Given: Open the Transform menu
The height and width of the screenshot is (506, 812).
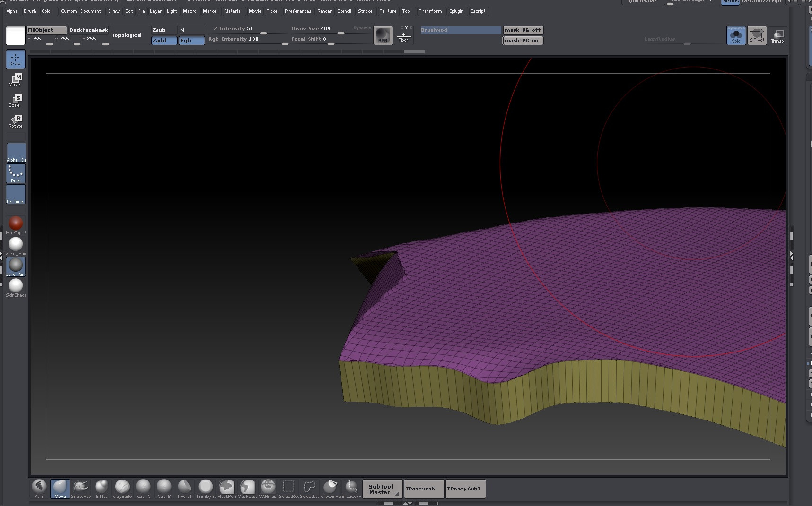Looking at the screenshot, I should point(430,11).
